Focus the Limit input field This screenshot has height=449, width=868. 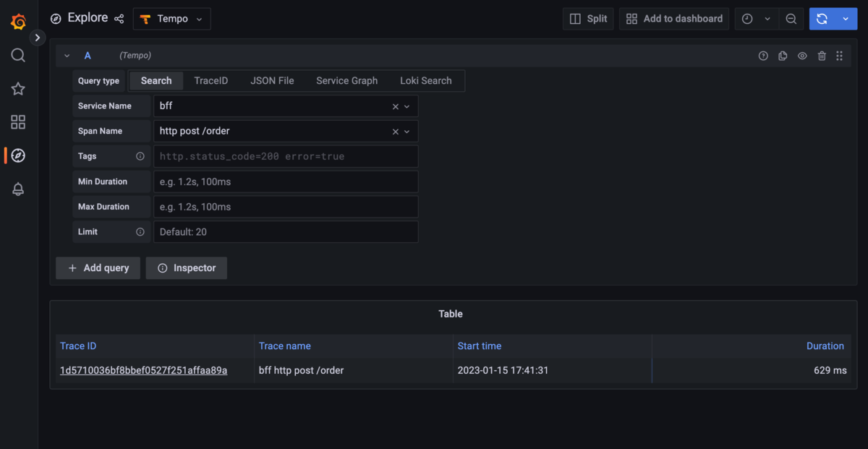tap(286, 232)
